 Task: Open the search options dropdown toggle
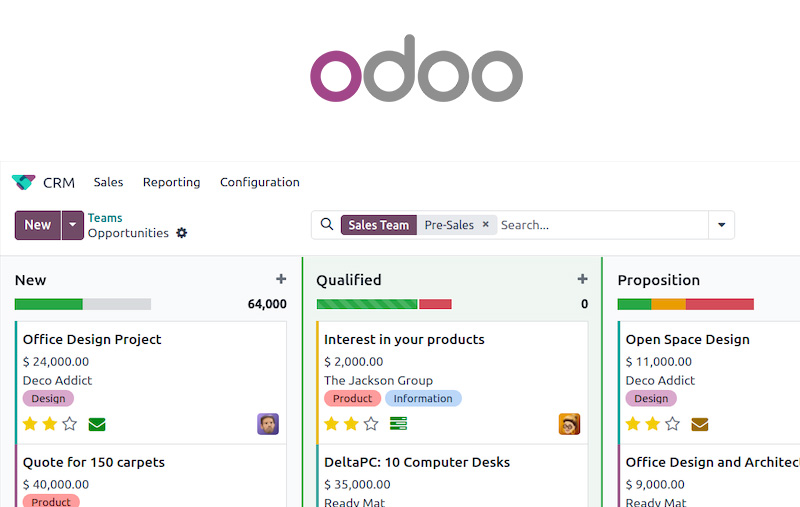721,225
